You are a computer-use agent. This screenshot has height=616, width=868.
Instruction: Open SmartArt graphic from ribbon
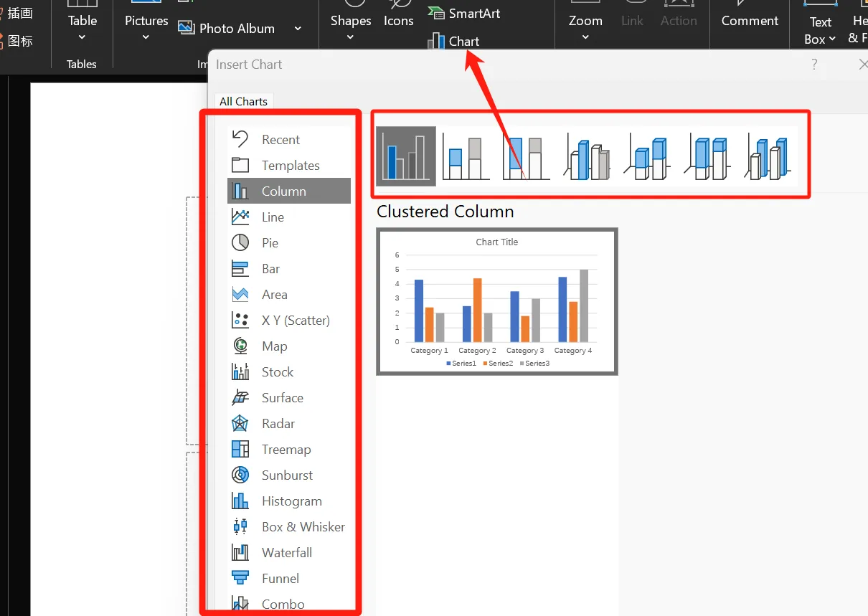[464, 14]
